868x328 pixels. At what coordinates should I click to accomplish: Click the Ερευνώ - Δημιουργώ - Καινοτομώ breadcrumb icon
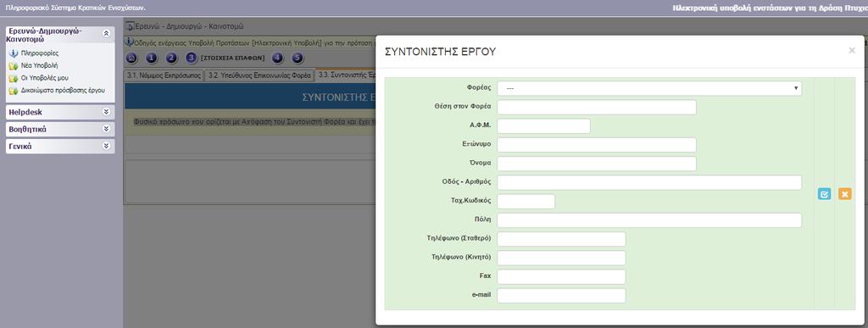(130, 26)
